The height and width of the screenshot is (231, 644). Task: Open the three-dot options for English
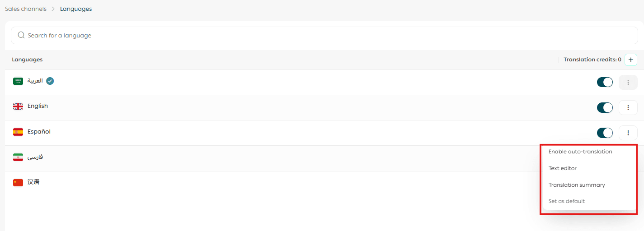[x=628, y=107]
